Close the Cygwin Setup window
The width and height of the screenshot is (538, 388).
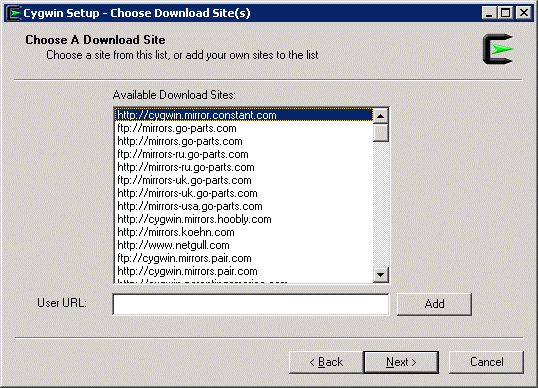click(524, 13)
